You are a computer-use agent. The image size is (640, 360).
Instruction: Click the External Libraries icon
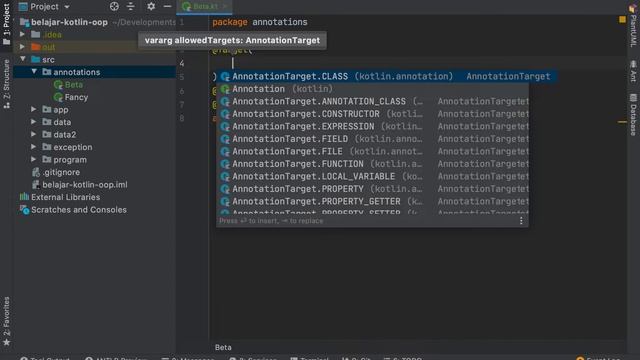coord(24,197)
